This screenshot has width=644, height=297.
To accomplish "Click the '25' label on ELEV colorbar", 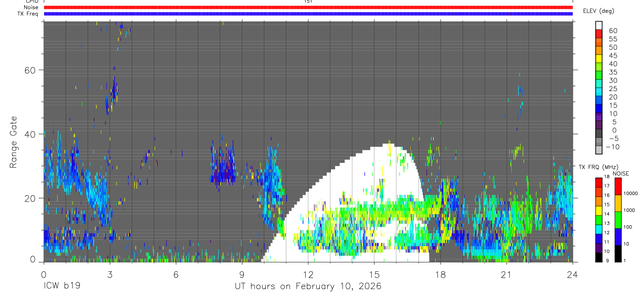I will pyautogui.click(x=613, y=89).
